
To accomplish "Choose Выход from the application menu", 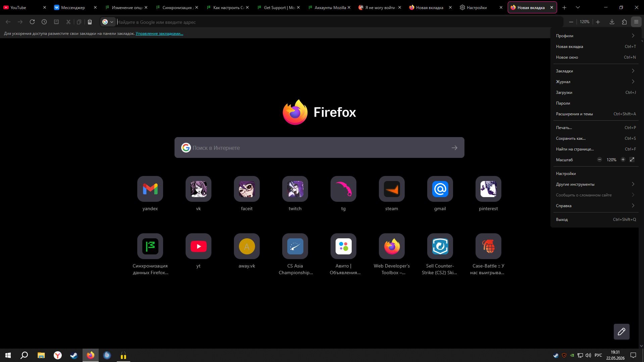I will [x=596, y=220].
